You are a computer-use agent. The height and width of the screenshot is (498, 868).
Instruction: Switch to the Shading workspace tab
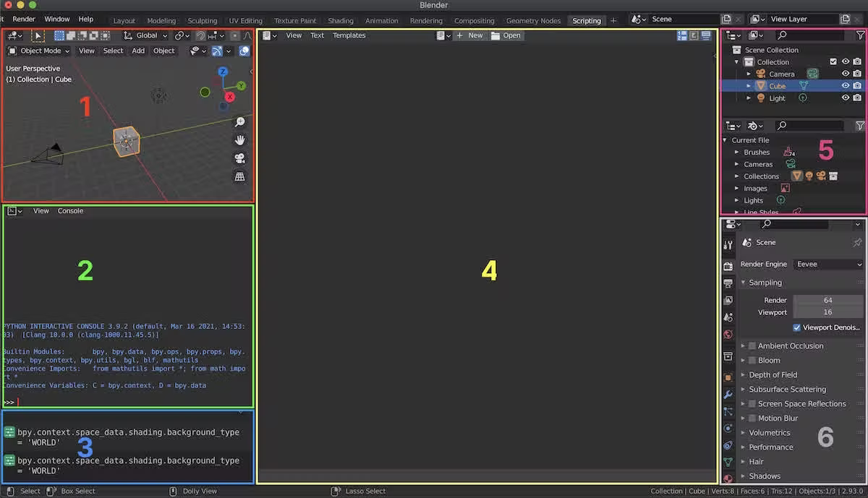(341, 20)
